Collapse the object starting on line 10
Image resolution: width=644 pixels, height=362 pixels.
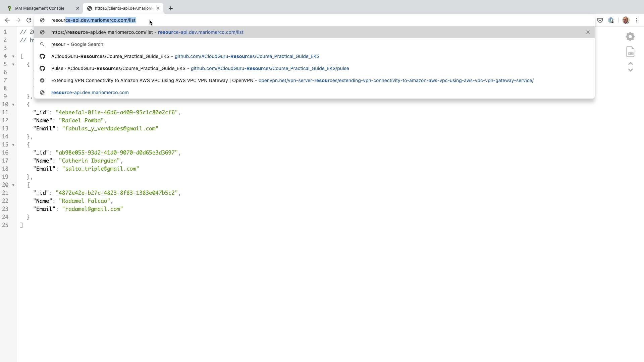(x=13, y=105)
